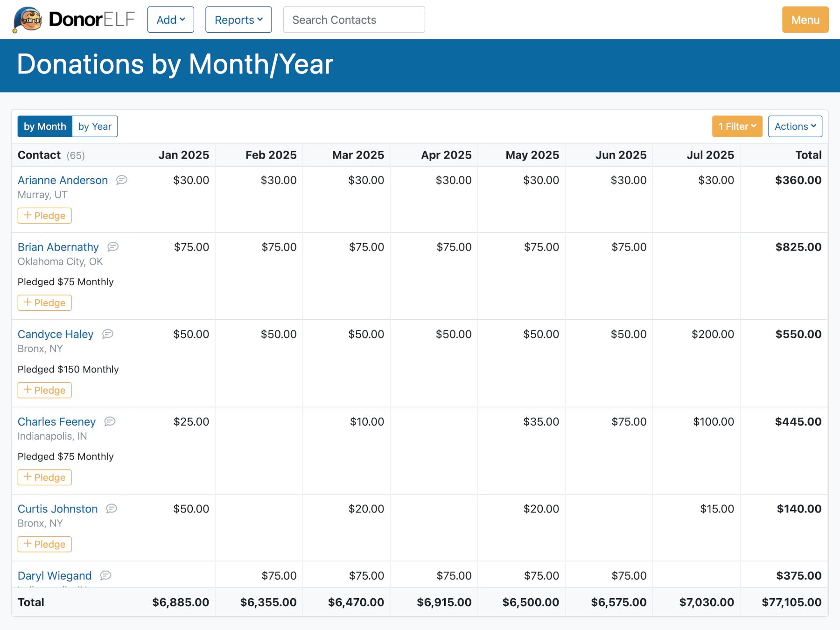Viewport: 840px width, 630px height.
Task: Select the by Month view toggle
Action: click(45, 126)
